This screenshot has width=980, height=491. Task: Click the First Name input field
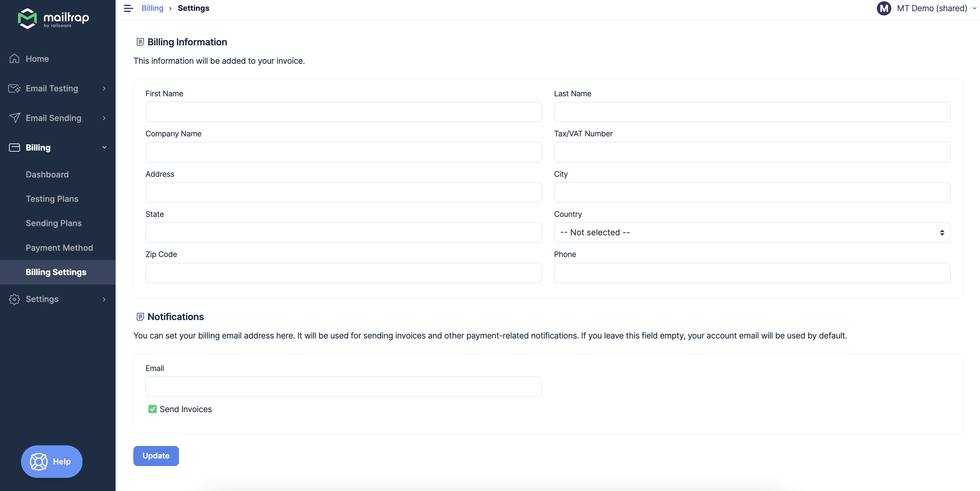tap(344, 112)
